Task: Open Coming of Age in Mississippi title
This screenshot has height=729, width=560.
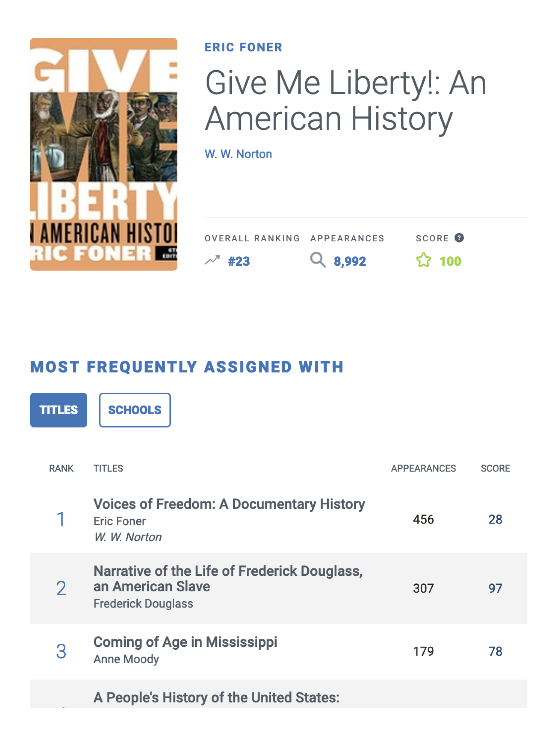Action: [x=186, y=642]
